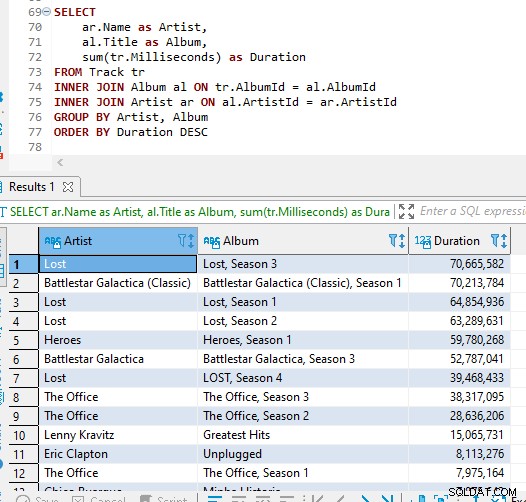This screenshot has height=502, width=526.
Task: Collapse the SELECT code fold at line 69
Action: coord(47,12)
